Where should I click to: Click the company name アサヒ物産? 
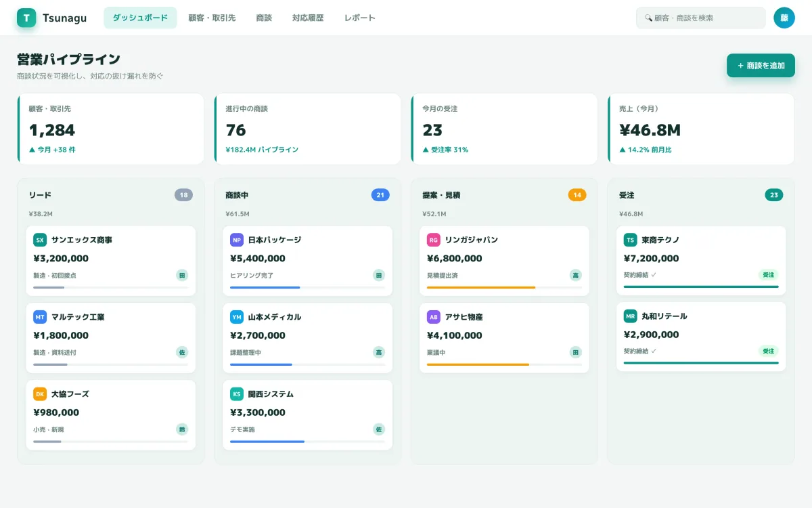(464, 317)
